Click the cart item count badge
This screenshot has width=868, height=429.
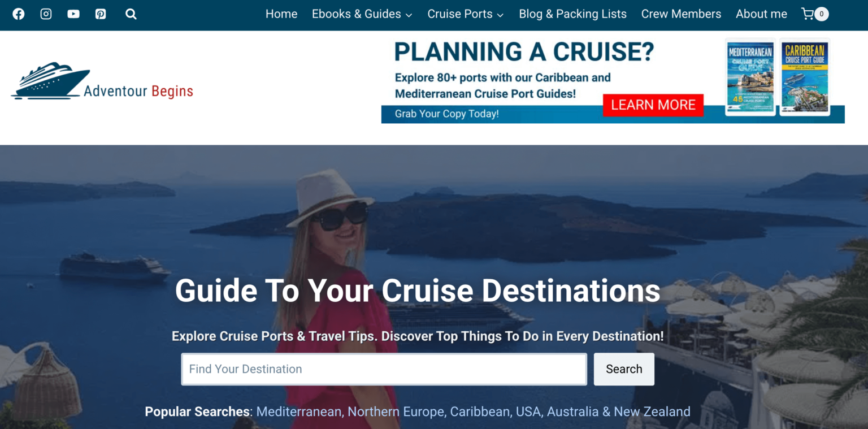click(x=822, y=14)
